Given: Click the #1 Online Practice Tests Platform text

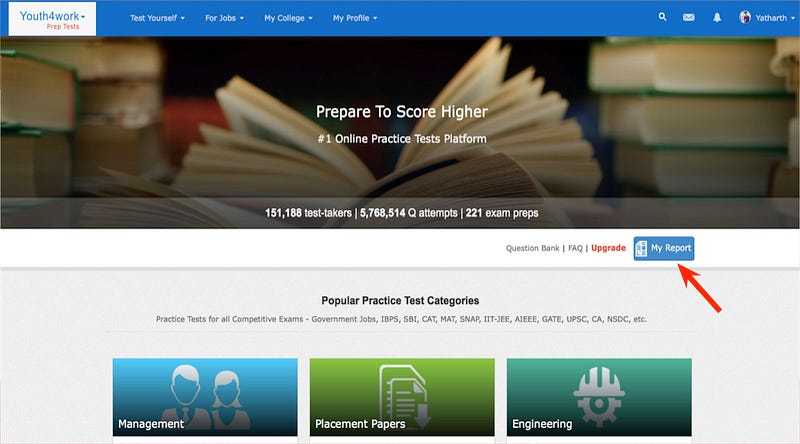Looking at the screenshot, I should point(402,139).
